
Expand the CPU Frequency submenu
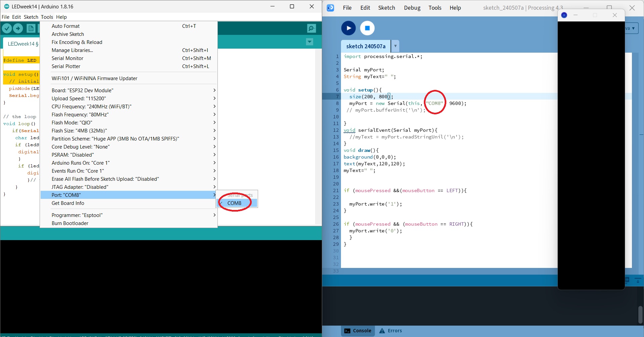[x=129, y=107]
